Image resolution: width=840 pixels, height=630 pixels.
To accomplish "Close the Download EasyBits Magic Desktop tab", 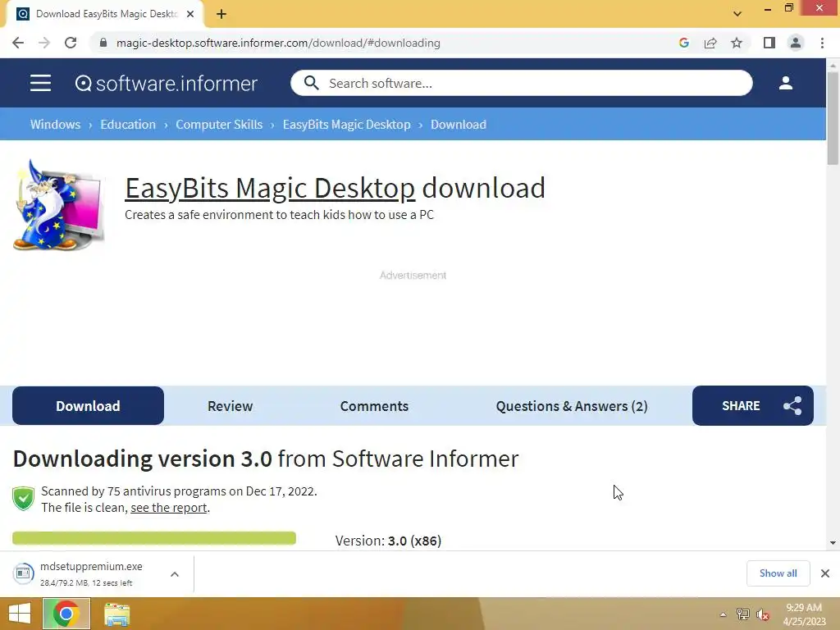I will [190, 15].
